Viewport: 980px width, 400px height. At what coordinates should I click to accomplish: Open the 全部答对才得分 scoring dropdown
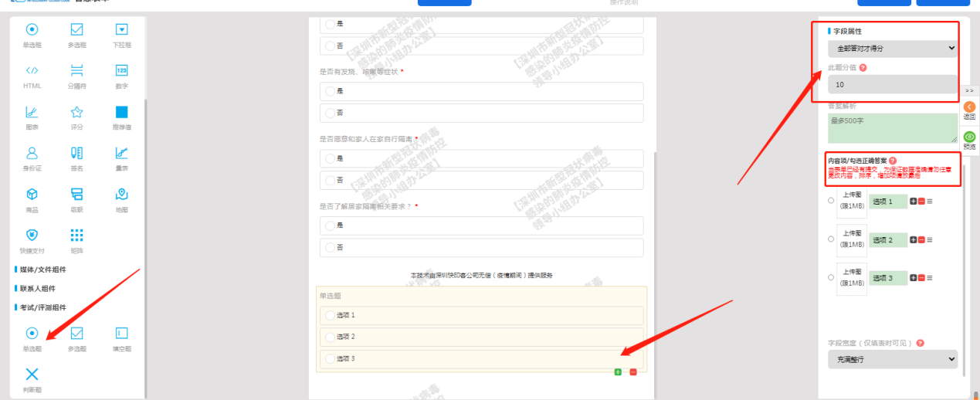(x=892, y=48)
